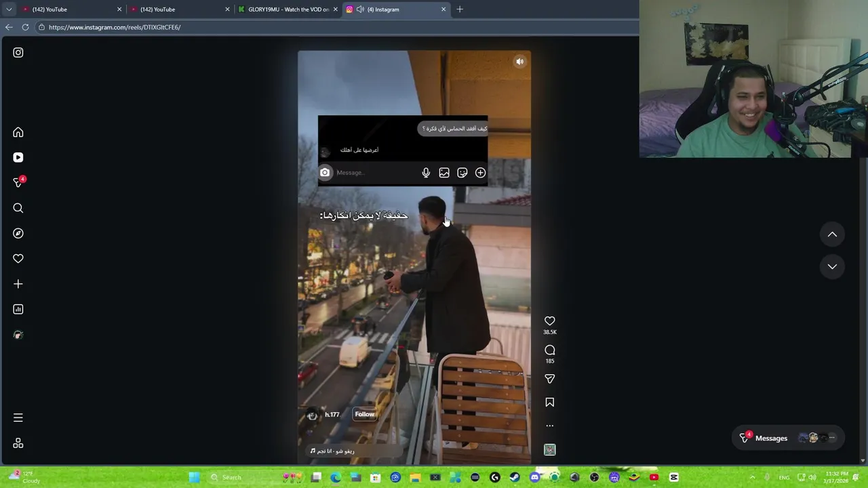Viewport: 868px width, 488px height.
Task: Click the instagram.com address bar URL
Action: pyautogui.click(x=115, y=27)
